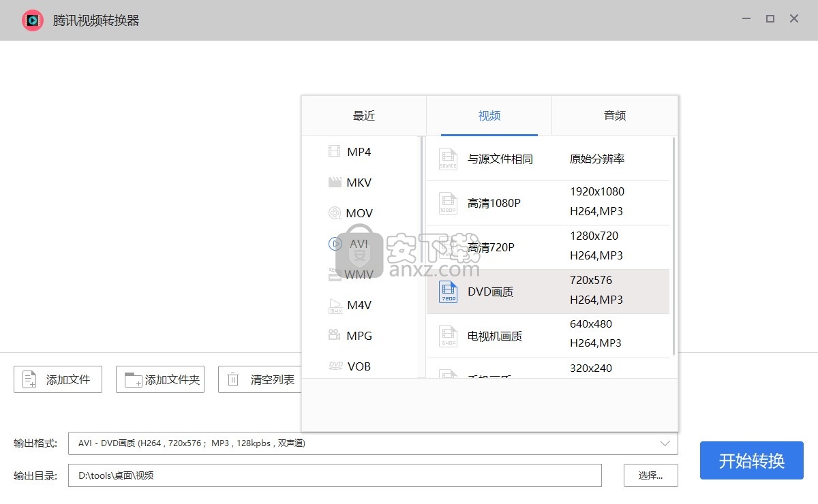Pick the M4V format icon
Image resolution: width=818 pixels, height=504 pixels.
click(335, 305)
